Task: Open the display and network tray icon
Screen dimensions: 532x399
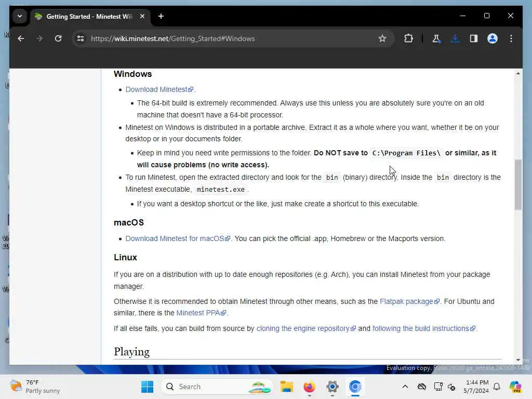Action: (x=438, y=387)
